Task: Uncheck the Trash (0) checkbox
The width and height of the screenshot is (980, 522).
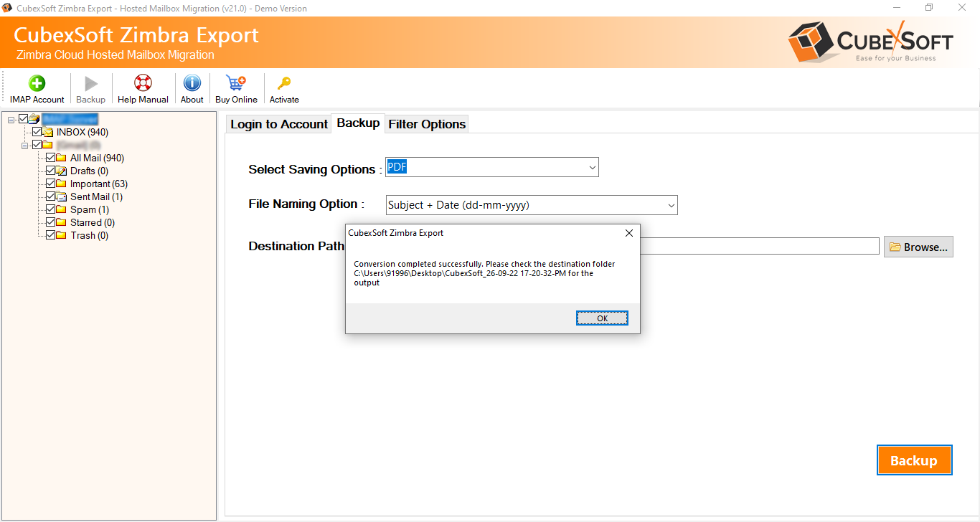Action: point(51,235)
